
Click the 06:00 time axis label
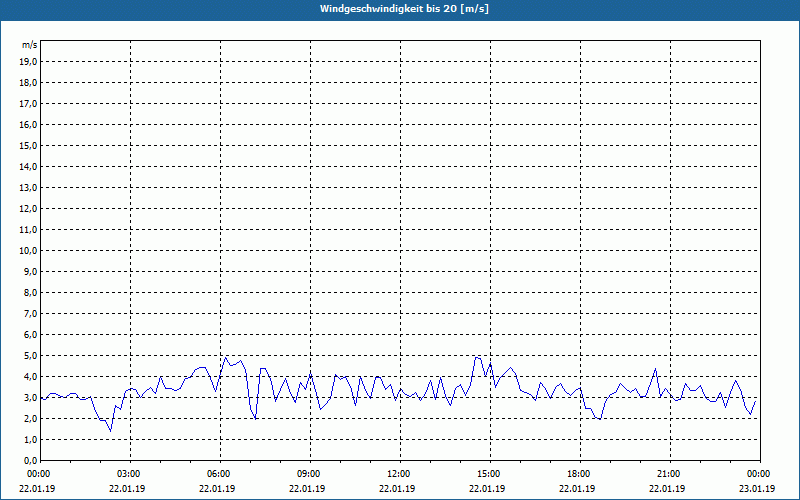point(220,474)
